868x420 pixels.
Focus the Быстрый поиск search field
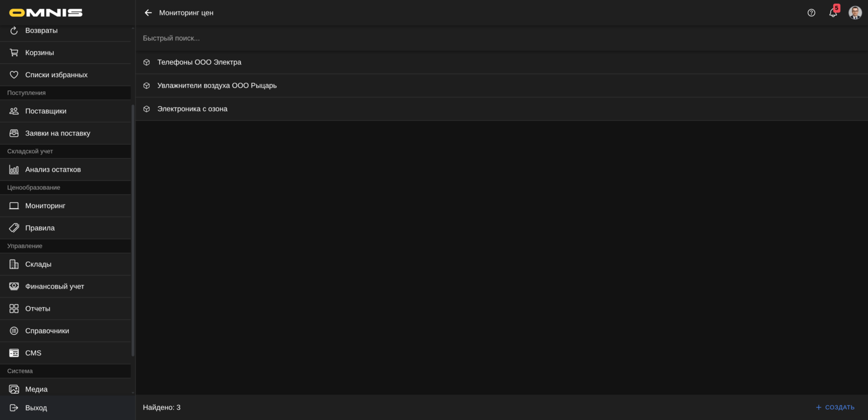click(x=422, y=38)
